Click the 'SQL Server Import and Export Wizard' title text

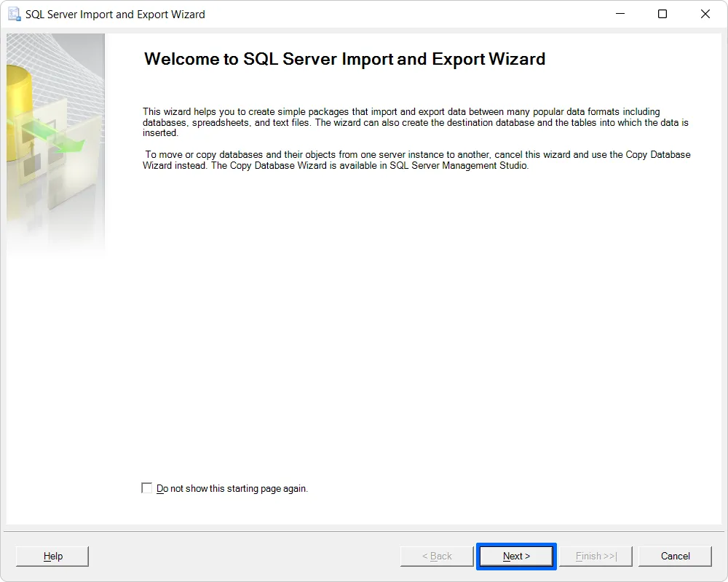coord(115,15)
